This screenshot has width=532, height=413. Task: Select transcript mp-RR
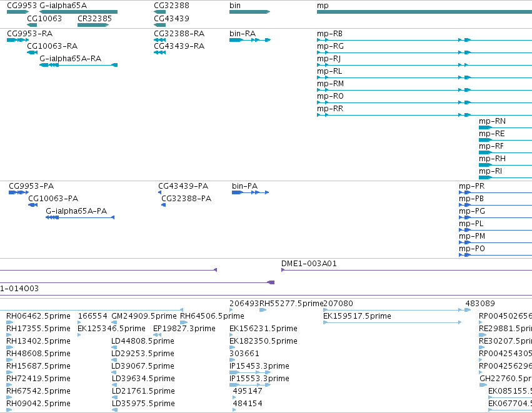pos(424,116)
